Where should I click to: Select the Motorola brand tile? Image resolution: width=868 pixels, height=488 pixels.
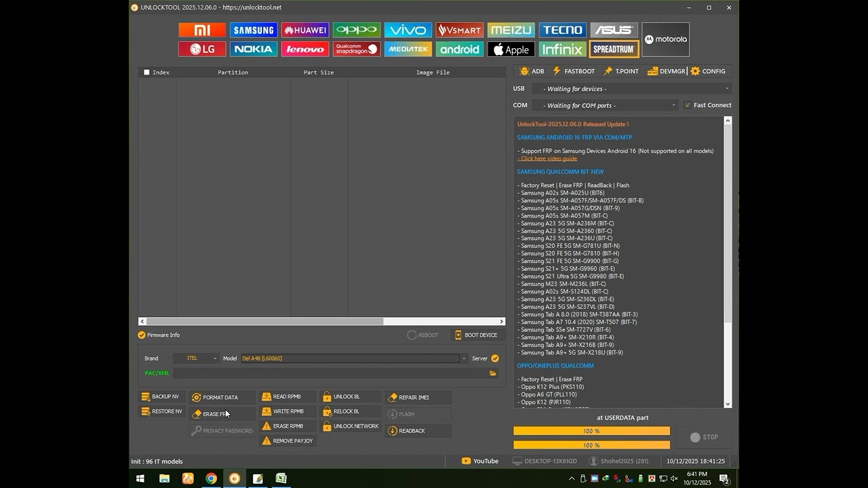tap(666, 39)
